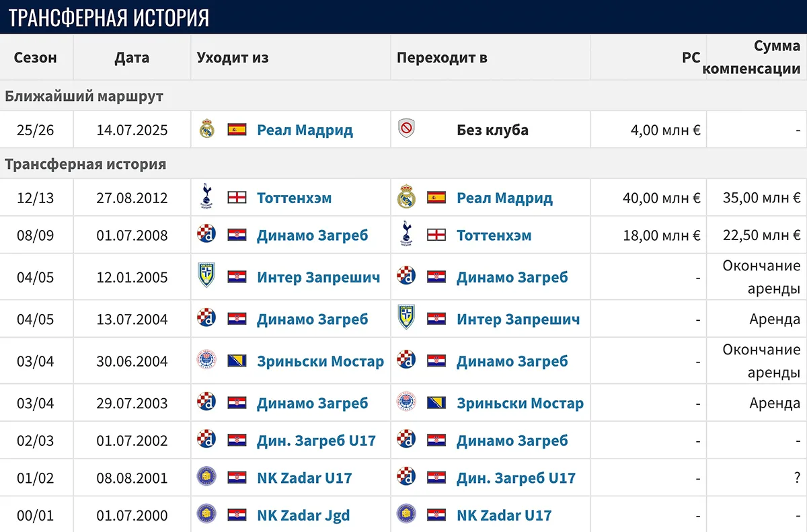807x532 pixels.
Task: Click English flag beside destination Тоттенхэм
Action: point(436,235)
